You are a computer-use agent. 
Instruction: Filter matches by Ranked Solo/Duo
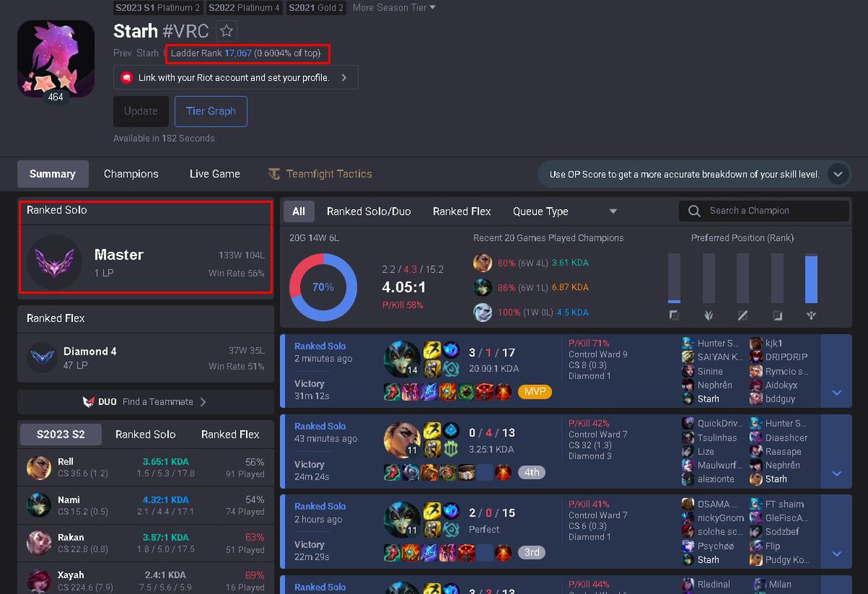pos(369,211)
